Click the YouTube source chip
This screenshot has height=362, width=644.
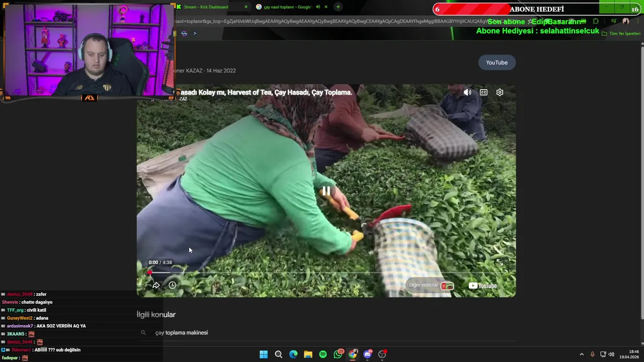[497, 62]
